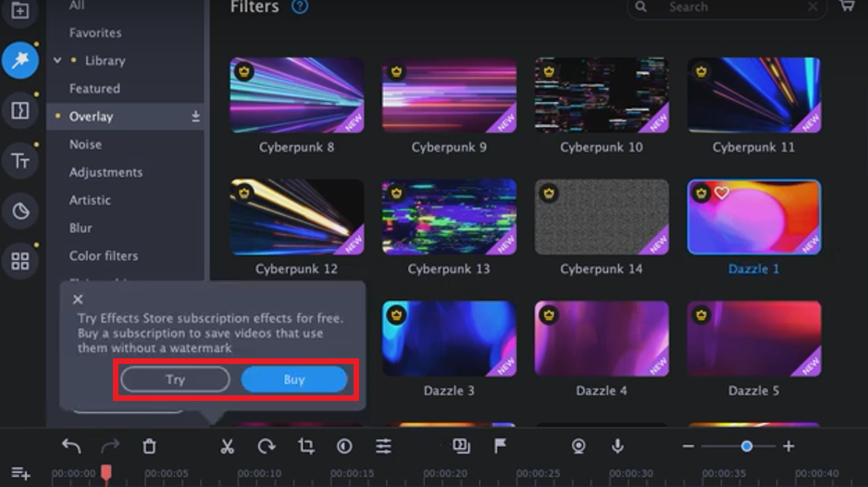868x487 pixels.
Task: Adjust the timeline zoom slider handle
Action: click(747, 446)
